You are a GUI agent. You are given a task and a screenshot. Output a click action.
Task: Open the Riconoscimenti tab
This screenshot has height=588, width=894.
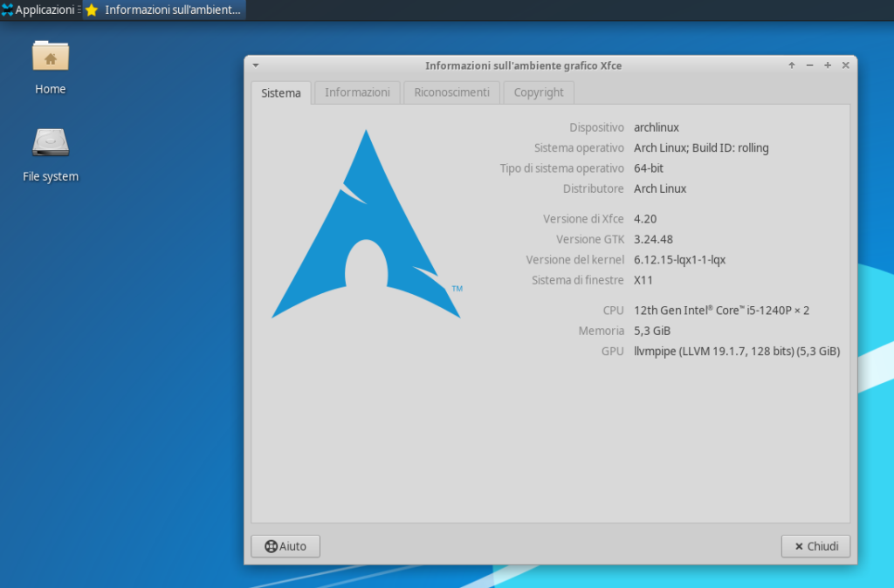tap(451, 92)
